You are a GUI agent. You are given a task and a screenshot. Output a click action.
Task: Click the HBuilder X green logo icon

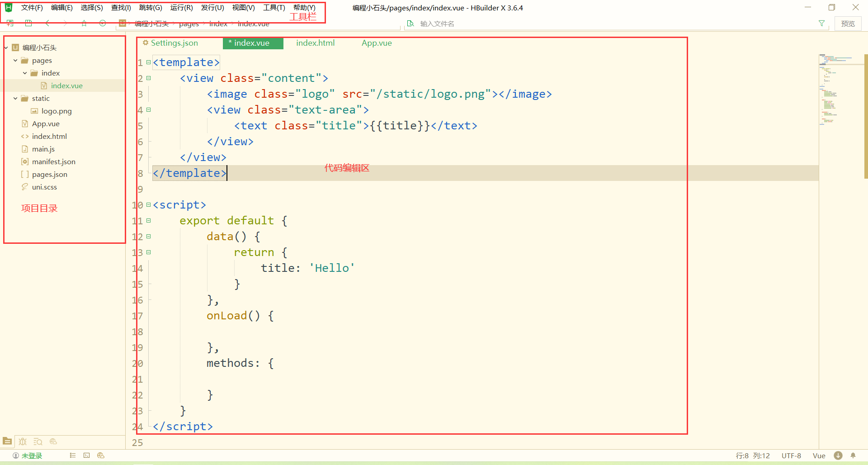pos(8,8)
